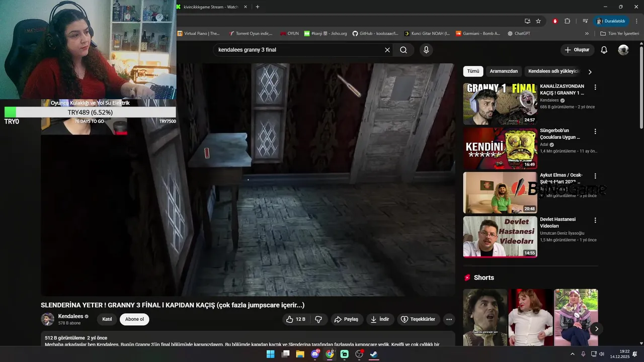This screenshot has width=644, height=362.
Task: Open the Kunci Gitar NOAH bookmark
Action: pyautogui.click(x=427, y=34)
